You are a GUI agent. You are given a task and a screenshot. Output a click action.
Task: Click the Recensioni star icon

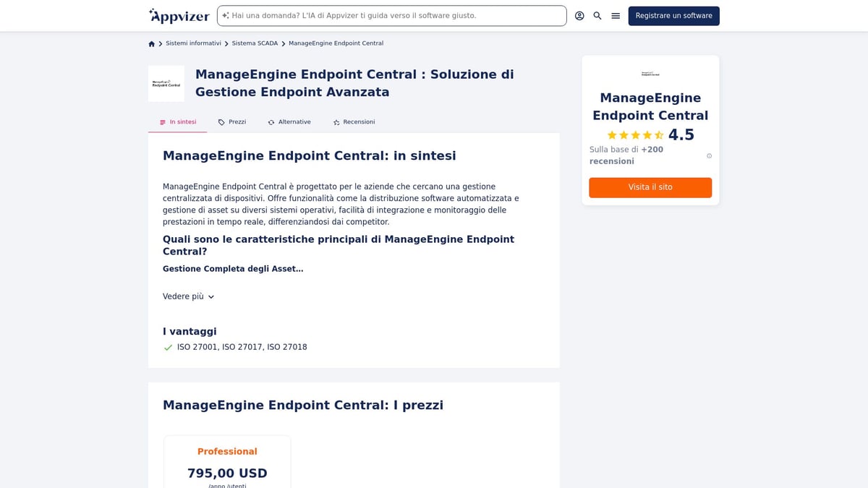(336, 121)
